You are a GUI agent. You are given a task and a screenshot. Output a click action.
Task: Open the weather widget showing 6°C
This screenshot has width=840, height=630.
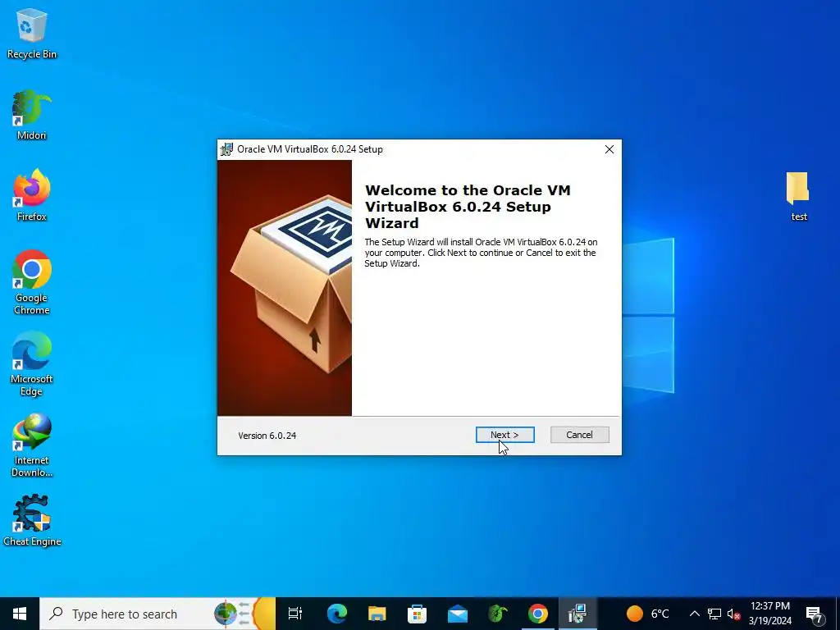(x=648, y=614)
